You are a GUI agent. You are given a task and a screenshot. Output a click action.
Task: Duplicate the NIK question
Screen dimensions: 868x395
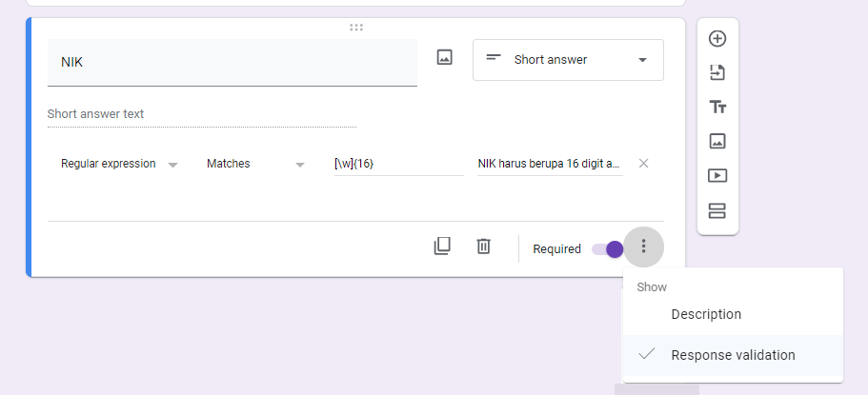coord(442,247)
